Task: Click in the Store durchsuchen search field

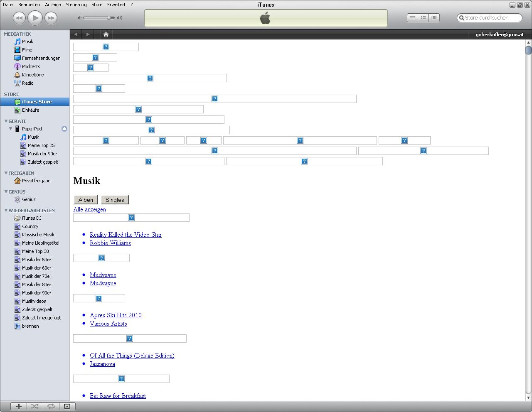Action: pos(489,18)
